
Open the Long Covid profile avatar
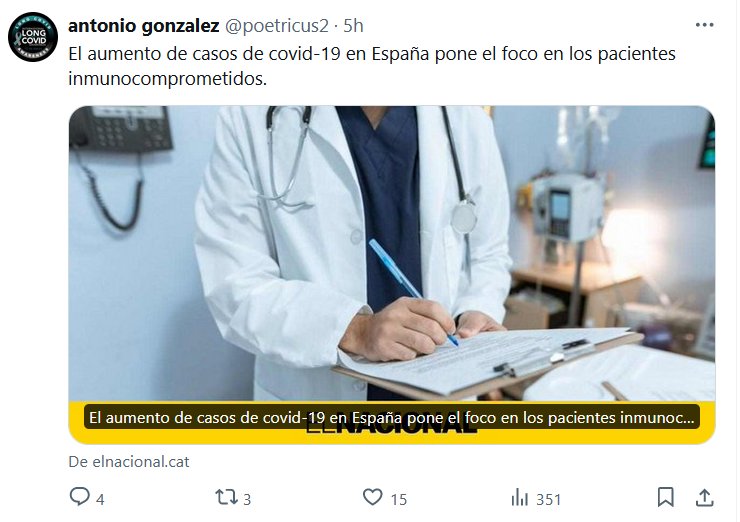click(x=33, y=37)
